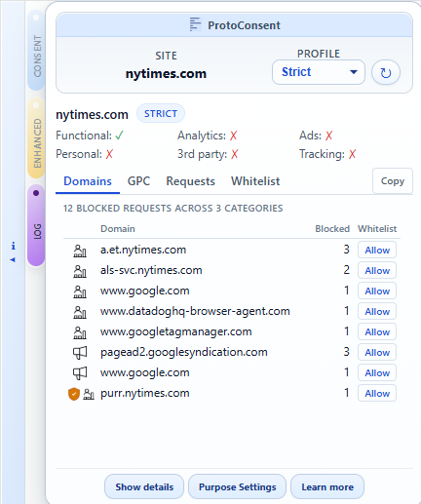Click the www.googletagmanager.com domain text
The width and height of the screenshot is (421, 504).
coord(176,331)
